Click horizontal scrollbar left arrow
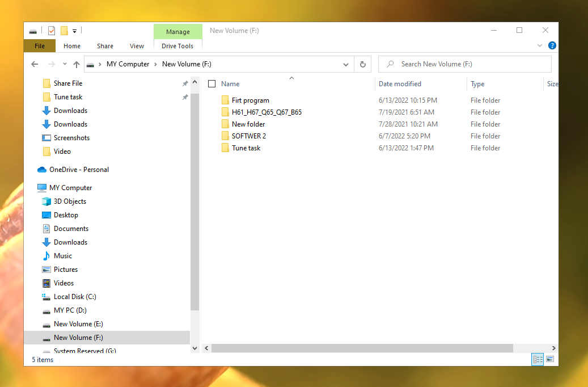The width and height of the screenshot is (588, 387). coord(206,348)
